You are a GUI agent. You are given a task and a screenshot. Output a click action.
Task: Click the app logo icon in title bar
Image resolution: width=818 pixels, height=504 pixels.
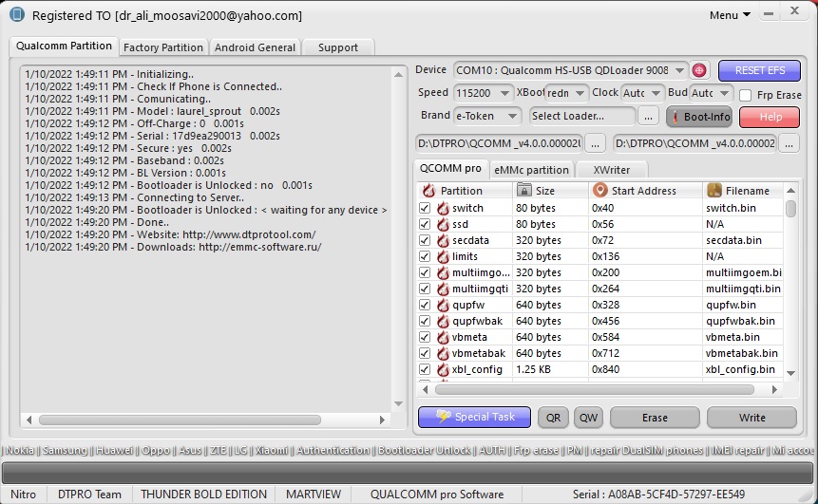pyautogui.click(x=17, y=14)
